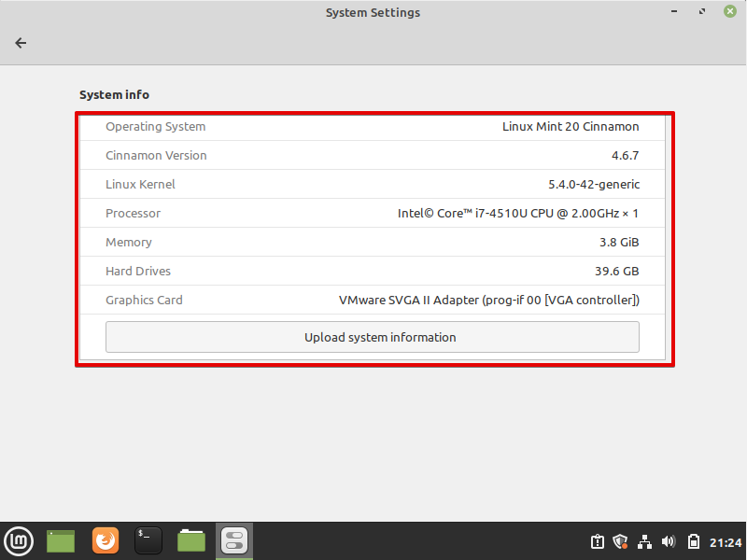
Task: Select the Memory label
Action: 129,243
